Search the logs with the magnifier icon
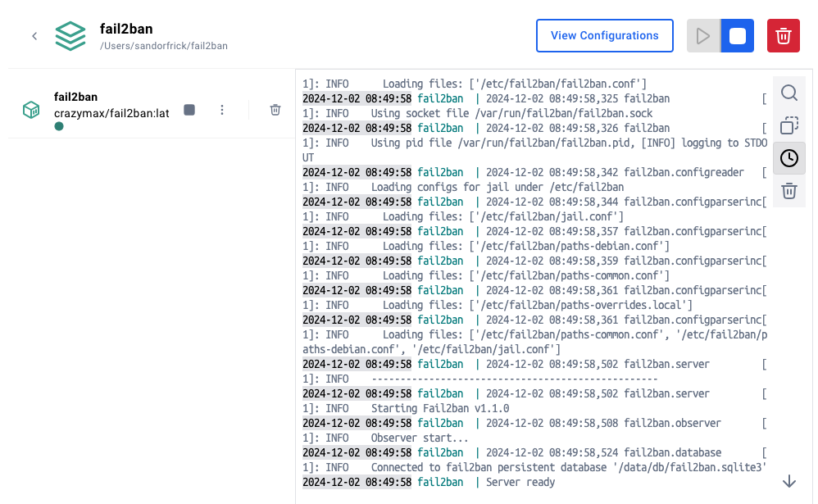The width and height of the screenshot is (818, 504). point(788,93)
